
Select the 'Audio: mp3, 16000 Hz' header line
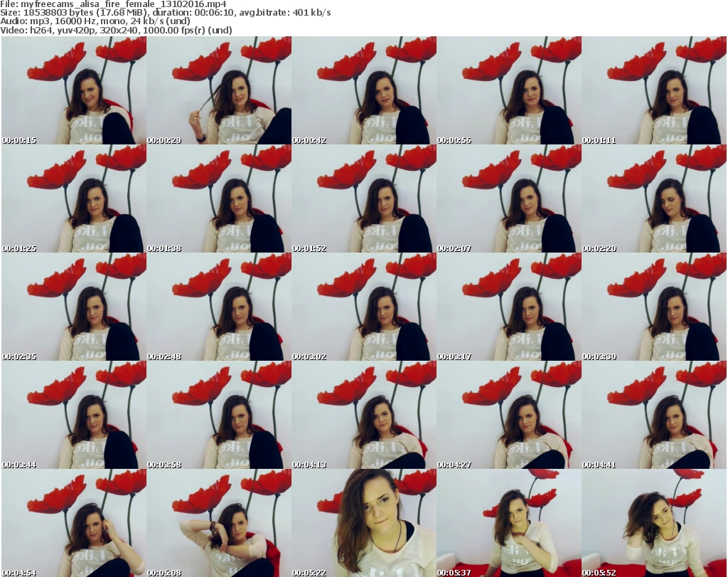coord(95,21)
